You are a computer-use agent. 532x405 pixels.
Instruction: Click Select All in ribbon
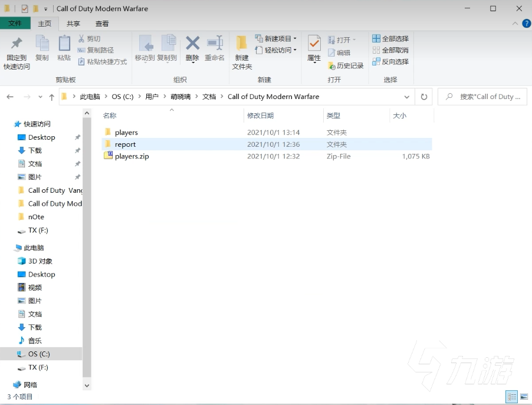[x=390, y=39]
